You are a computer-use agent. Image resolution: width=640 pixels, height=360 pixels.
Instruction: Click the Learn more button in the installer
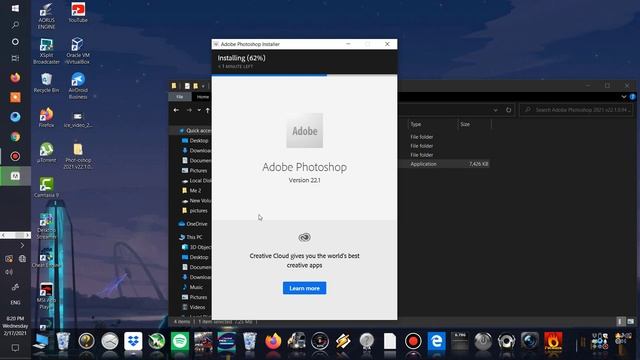click(304, 288)
